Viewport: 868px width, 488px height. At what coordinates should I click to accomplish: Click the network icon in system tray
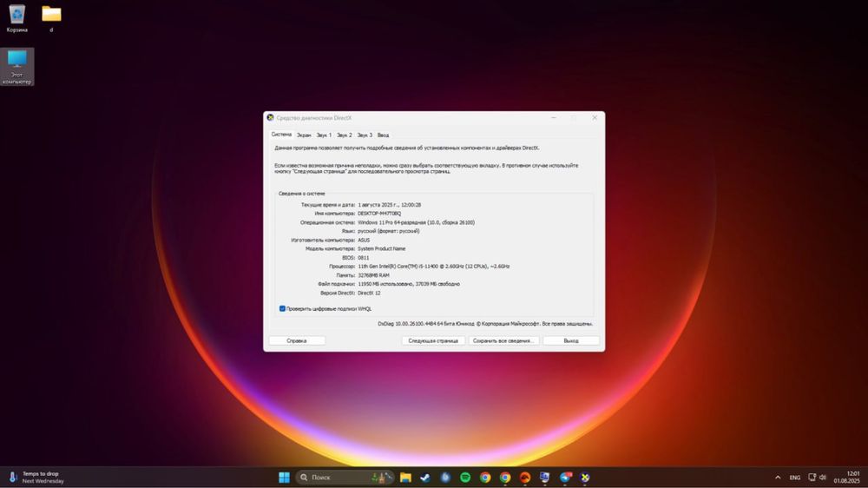pos(812,477)
